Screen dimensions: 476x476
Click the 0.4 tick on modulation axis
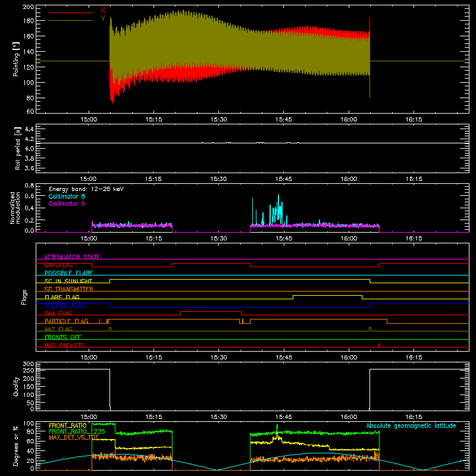tap(29, 208)
